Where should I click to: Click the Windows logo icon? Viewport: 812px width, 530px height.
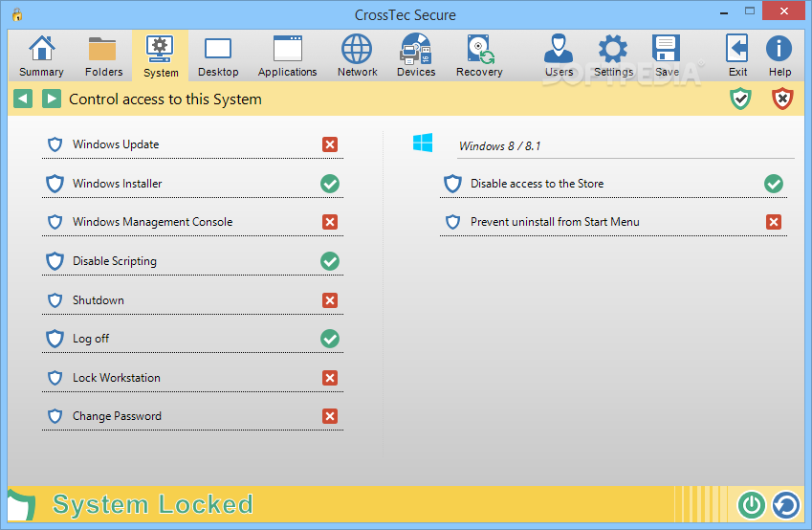pos(423,143)
